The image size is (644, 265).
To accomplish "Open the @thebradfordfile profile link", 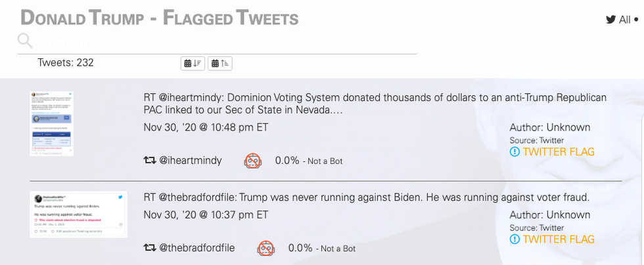I will [197, 249].
